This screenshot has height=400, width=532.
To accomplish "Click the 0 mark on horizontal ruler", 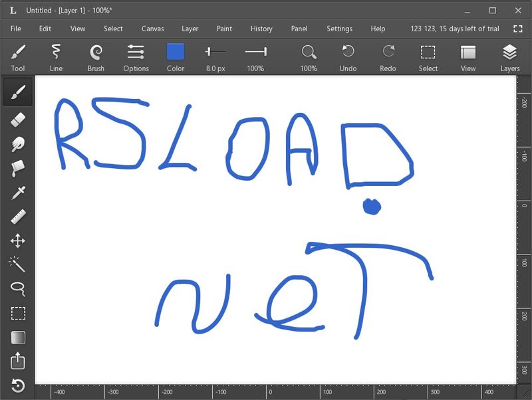I will point(270,392).
